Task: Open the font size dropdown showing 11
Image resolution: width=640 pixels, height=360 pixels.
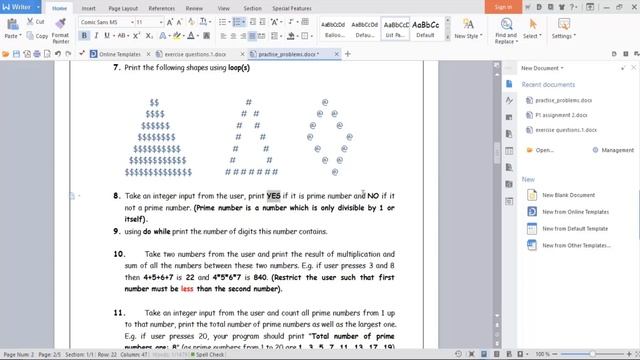Action: click(x=161, y=22)
